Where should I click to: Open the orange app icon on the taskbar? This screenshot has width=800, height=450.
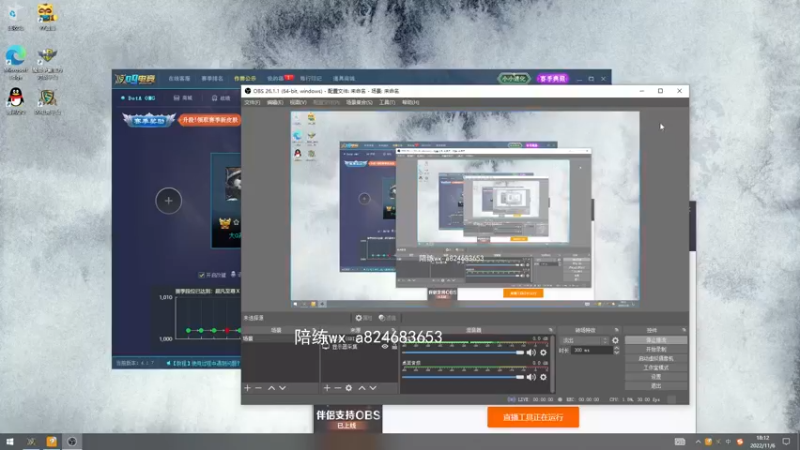pyautogui.click(x=52, y=441)
